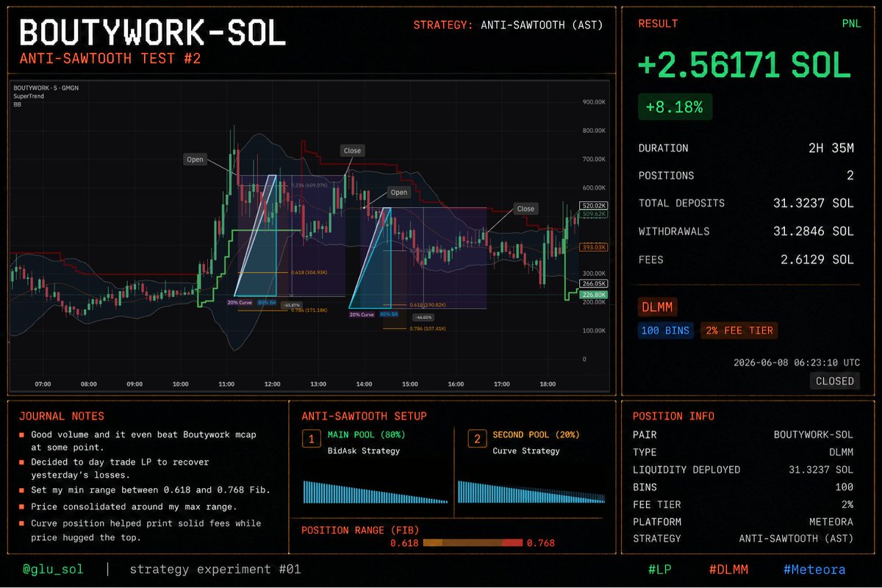Viewport: 882px width, 588px height.
Task: Click the 14:00 time axis label
Action: coord(364,384)
